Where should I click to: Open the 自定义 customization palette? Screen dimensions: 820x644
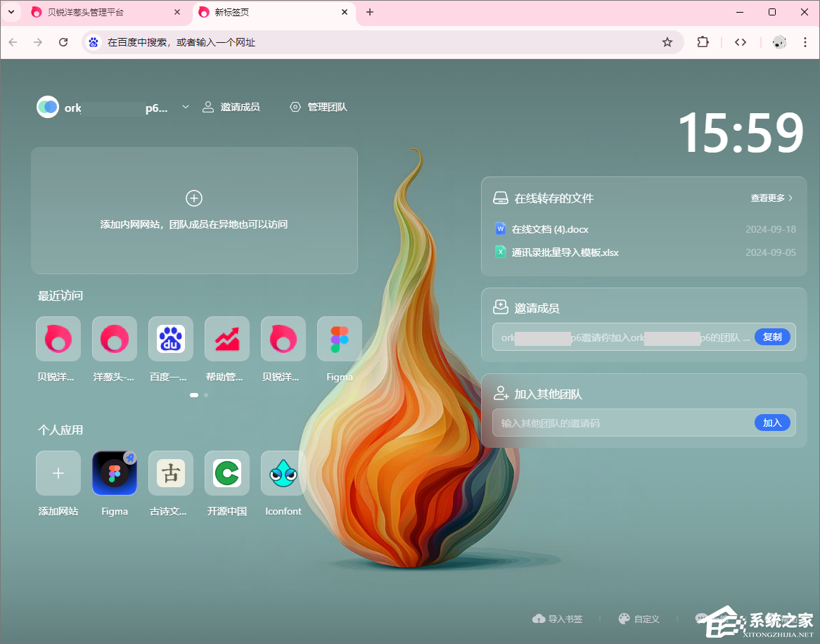coord(639,619)
